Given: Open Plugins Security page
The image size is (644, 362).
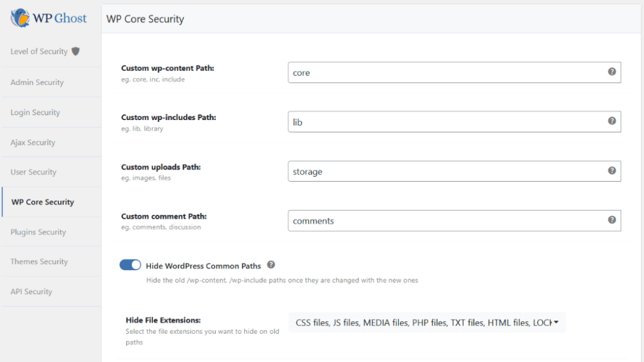Looking at the screenshot, I should pos(38,232).
